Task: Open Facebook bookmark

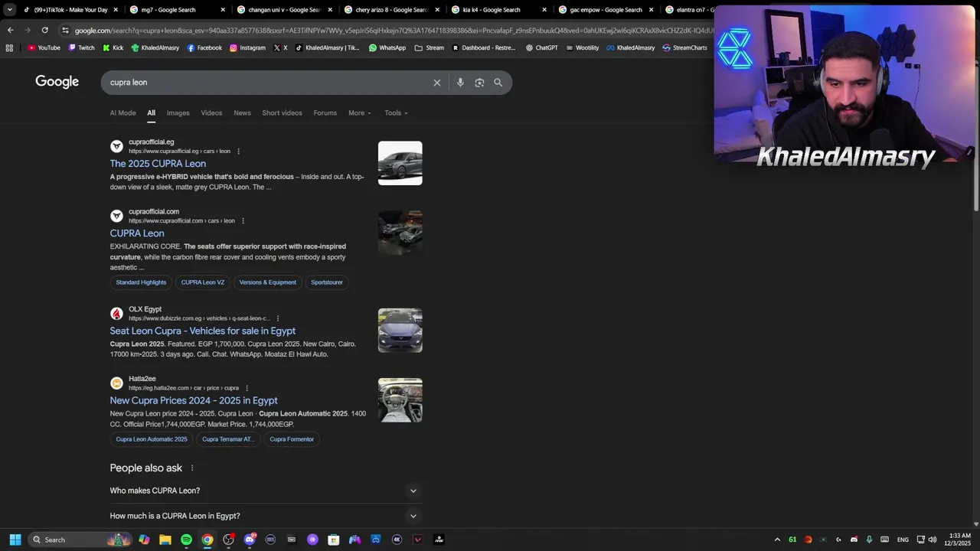Action: pos(204,47)
